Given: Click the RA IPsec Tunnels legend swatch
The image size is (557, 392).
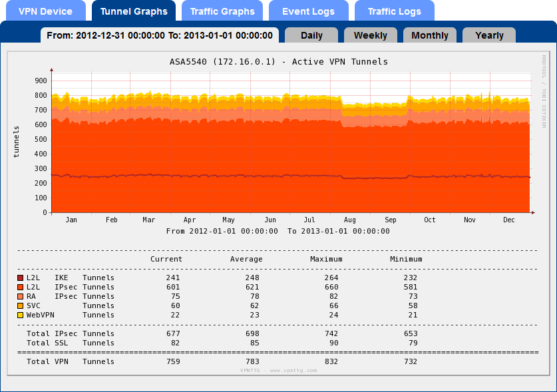Looking at the screenshot, I should tap(21, 296).
